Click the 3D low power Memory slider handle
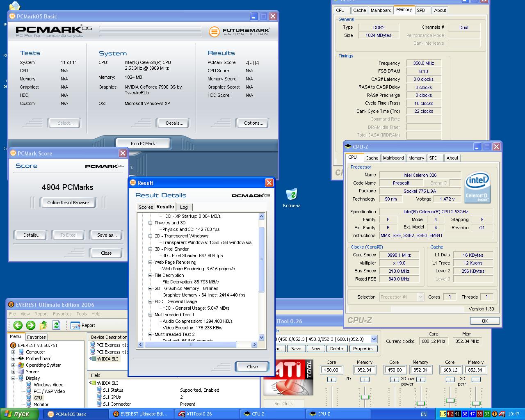 [x=420, y=403]
